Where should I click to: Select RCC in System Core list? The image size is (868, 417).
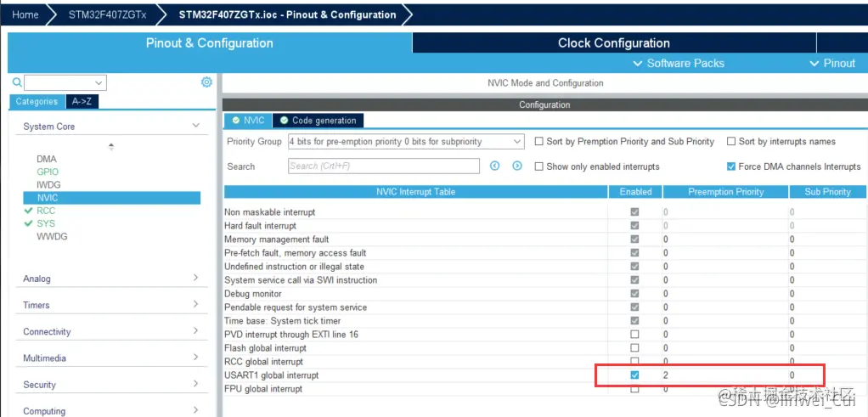(x=46, y=211)
